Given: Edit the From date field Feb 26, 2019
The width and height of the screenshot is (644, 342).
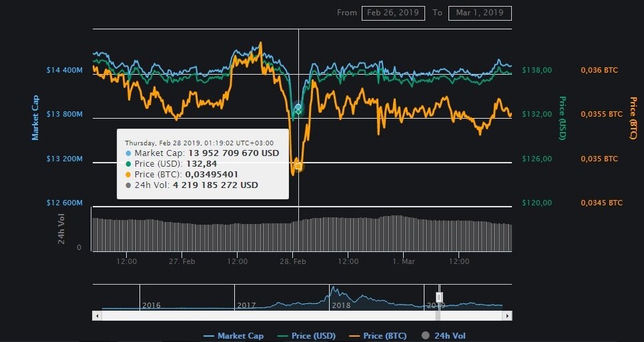Looking at the screenshot, I should pos(393,13).
